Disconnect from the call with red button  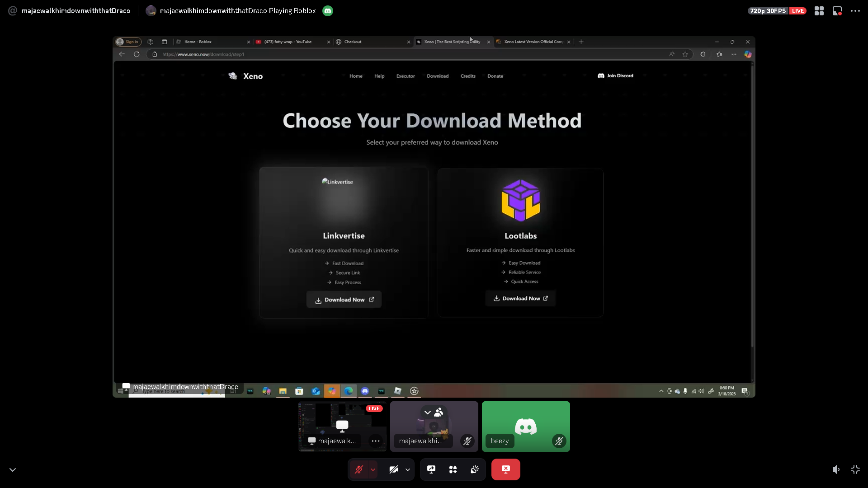point(506,469)
